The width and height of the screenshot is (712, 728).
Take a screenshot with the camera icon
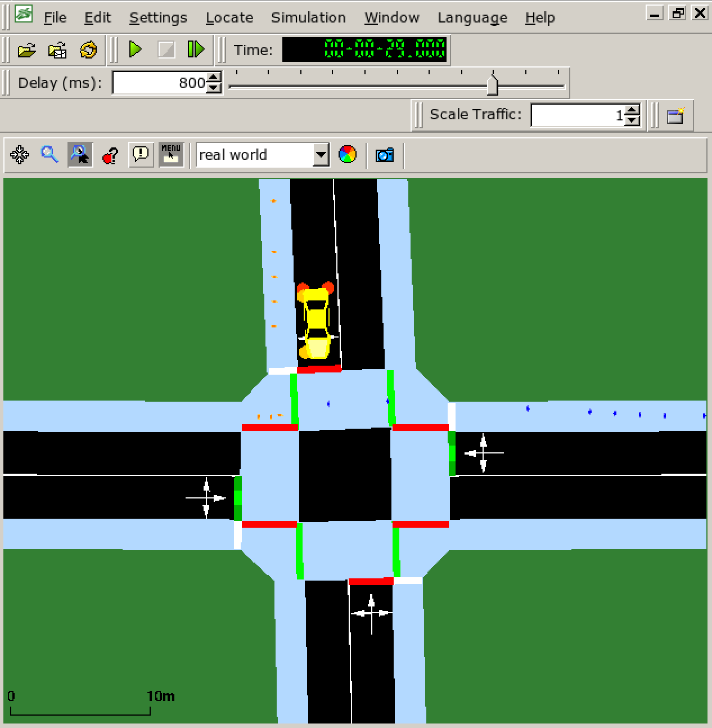[385, 155]
